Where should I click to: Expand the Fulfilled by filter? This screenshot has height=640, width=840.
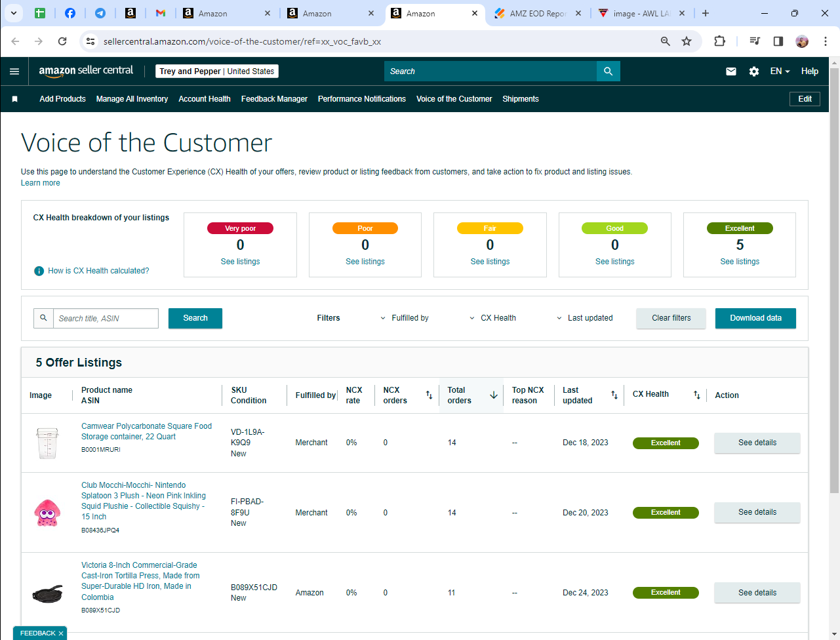click(x=405, y=318)
